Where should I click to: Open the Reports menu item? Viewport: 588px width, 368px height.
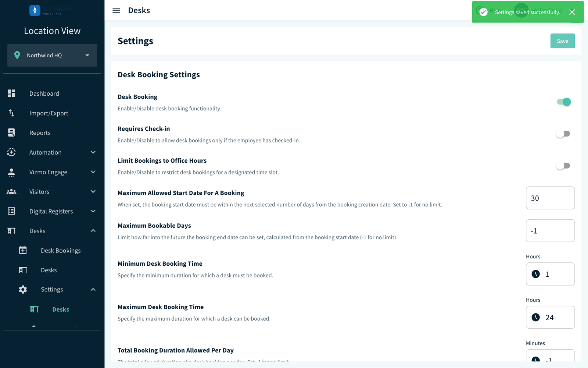click(52, 132)
